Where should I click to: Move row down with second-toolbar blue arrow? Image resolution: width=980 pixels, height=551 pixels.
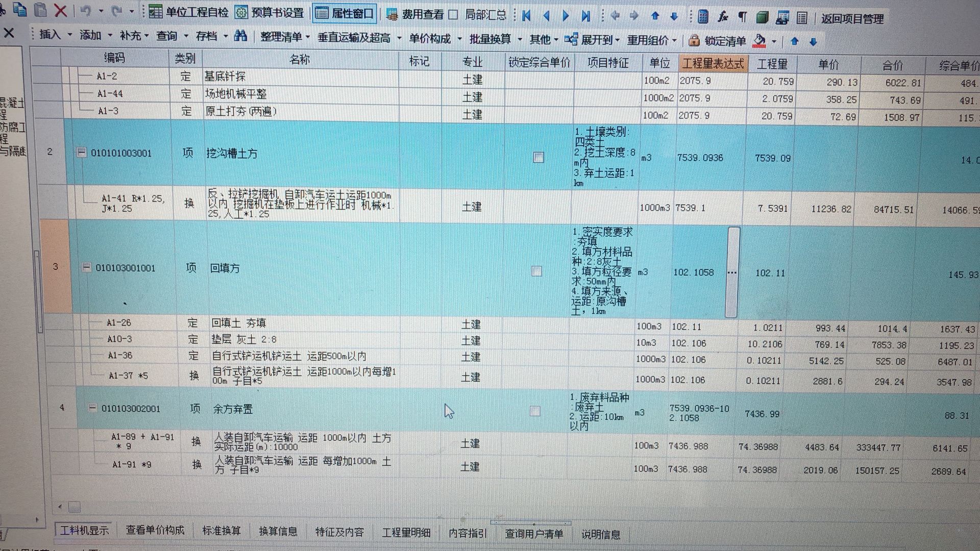tap(813, 42)
